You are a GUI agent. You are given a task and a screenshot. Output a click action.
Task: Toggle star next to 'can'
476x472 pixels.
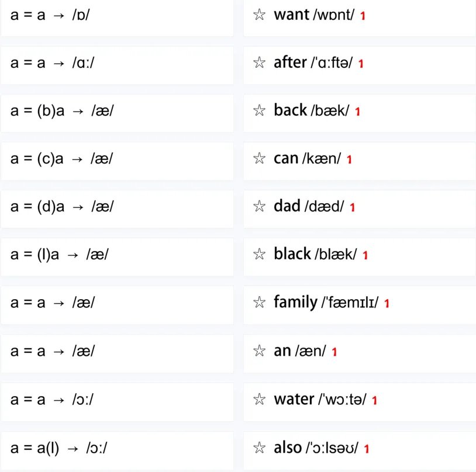[x=259, y=158]
